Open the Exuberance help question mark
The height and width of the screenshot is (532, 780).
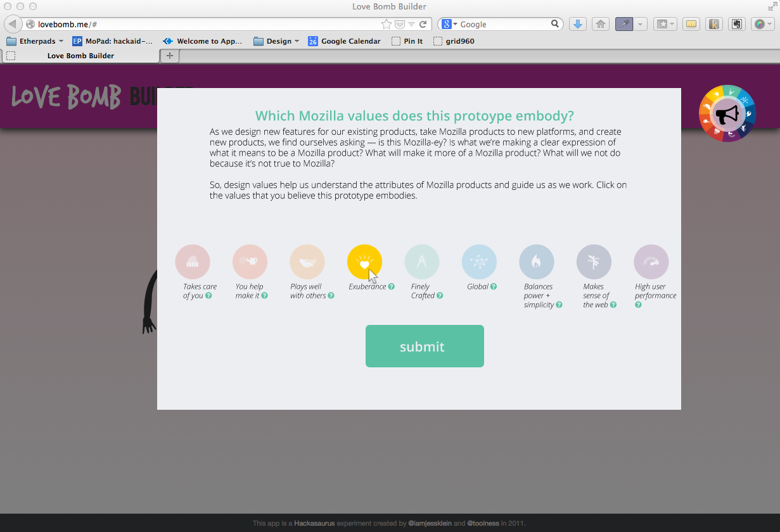coord(391,287)
